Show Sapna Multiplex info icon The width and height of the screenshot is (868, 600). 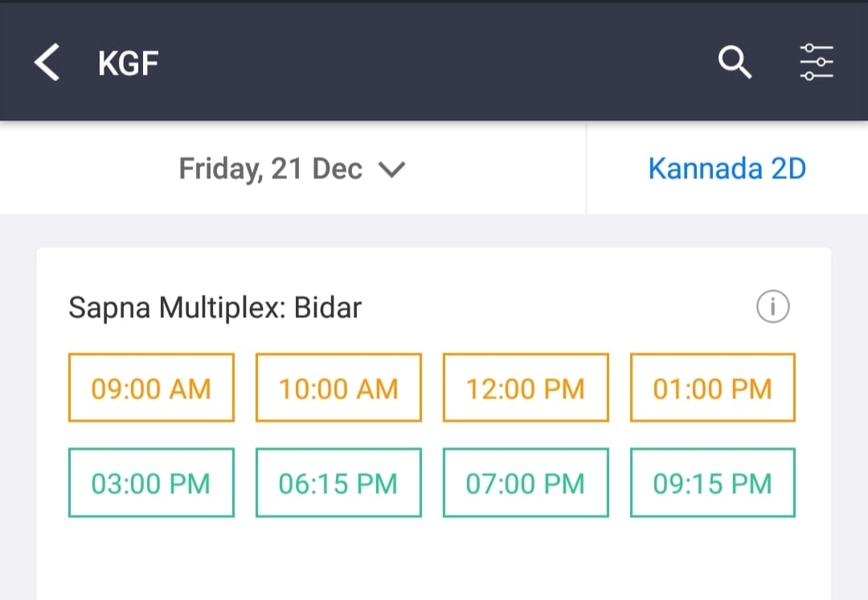[x=773, y=306]
